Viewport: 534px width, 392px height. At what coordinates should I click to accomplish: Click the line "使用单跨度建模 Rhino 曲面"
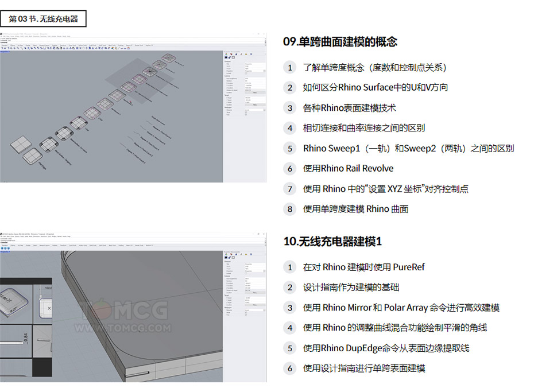355,209
